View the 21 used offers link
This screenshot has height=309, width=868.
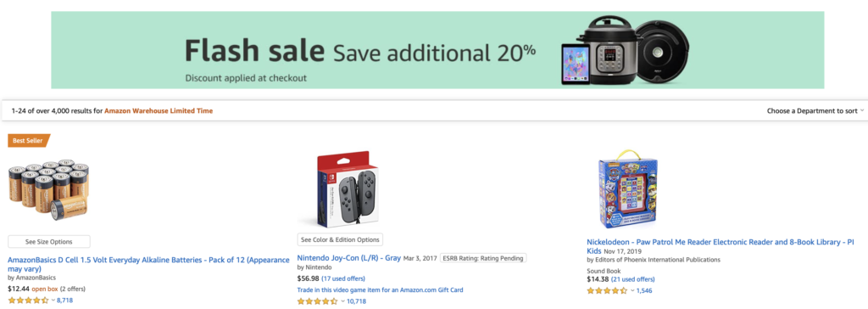click(x=632, y=279)
